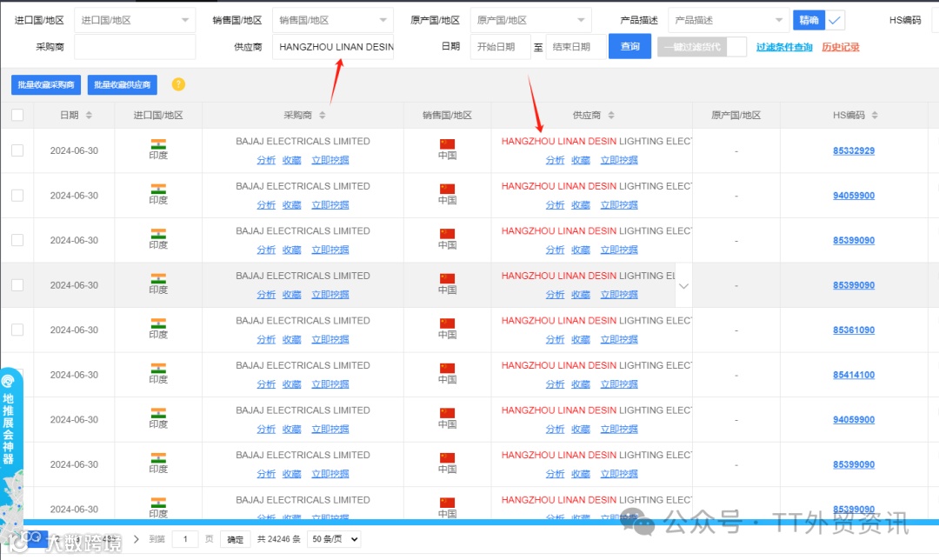Open HS code link 85332929
939x560 pixels.
[x=854, y=150]
